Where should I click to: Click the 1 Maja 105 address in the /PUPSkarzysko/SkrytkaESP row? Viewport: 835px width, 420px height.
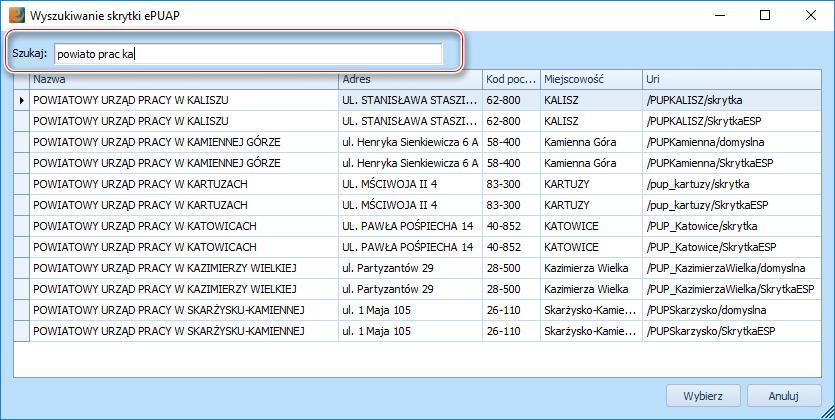410,331
